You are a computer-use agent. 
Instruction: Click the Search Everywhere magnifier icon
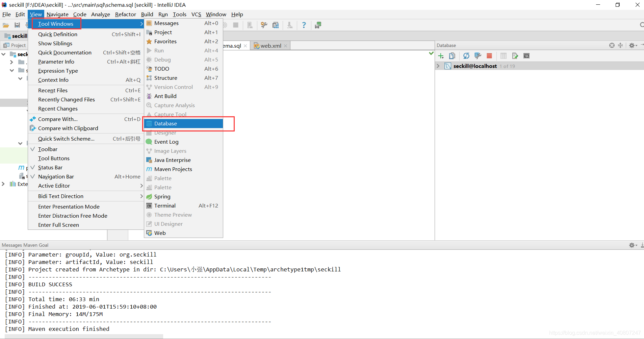pos(642,25)
